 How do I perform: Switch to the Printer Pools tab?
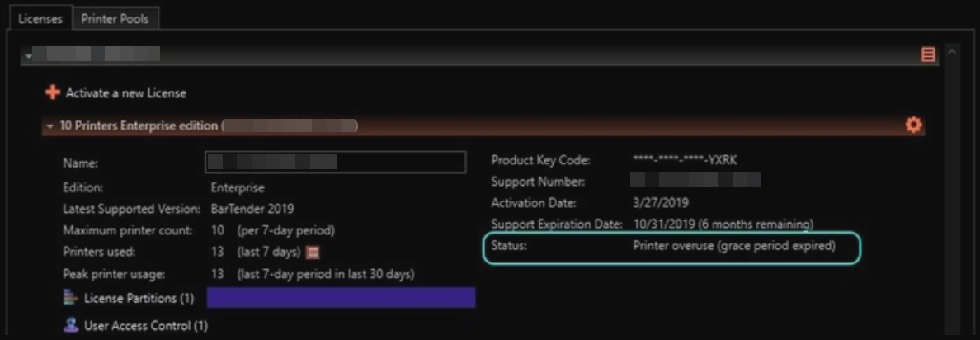(x=115, y=18)
